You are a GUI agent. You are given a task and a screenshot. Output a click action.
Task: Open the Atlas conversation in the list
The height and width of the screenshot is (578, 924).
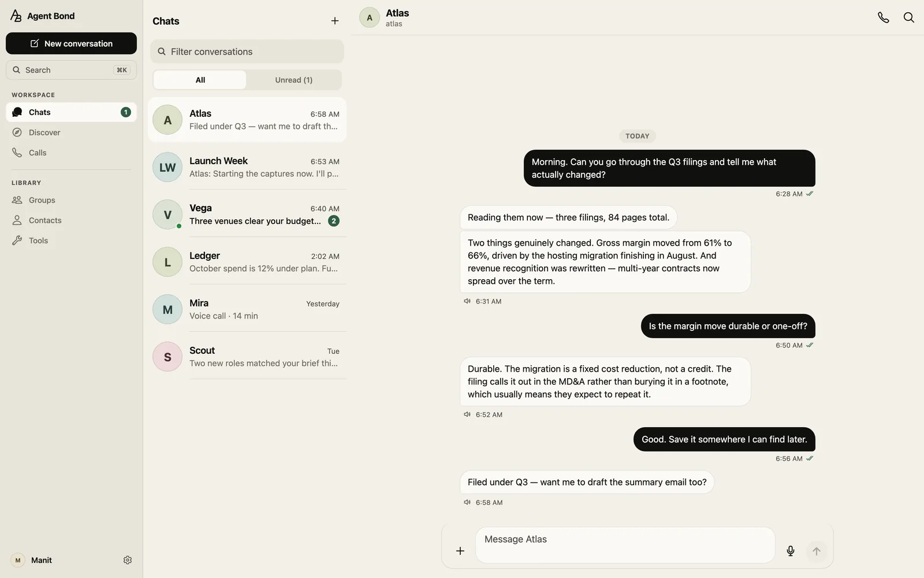(247, 120)
